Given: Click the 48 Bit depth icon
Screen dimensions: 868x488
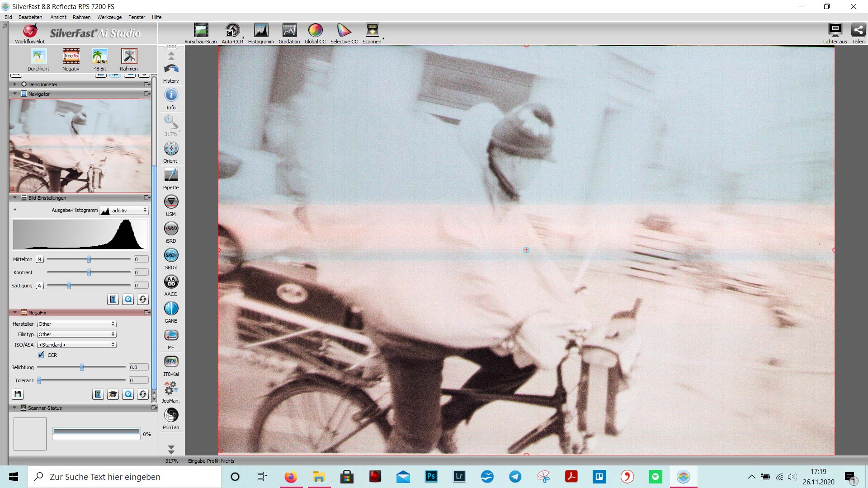Looking at the screenshot, I should 100,60.
